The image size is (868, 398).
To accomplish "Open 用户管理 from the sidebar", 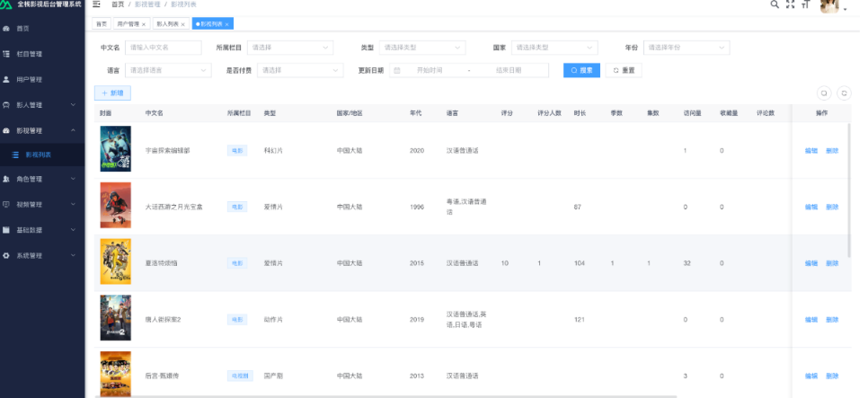I will [42, 79].
